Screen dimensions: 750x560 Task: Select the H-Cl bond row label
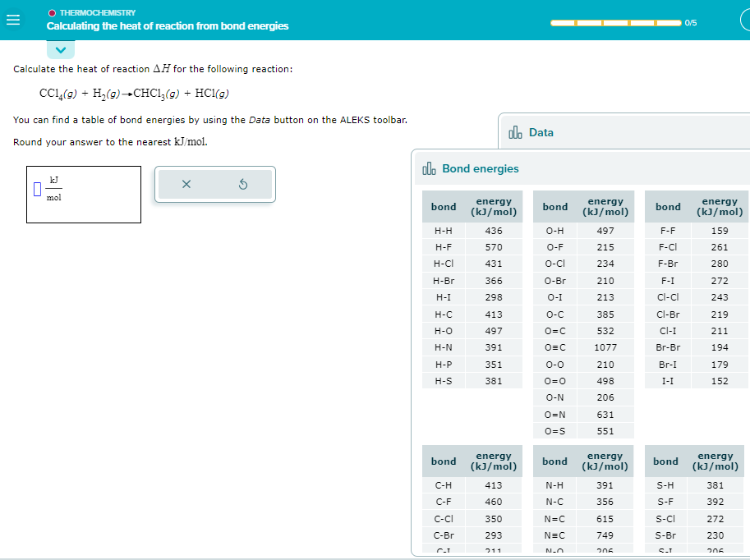(x=444, y=264)
